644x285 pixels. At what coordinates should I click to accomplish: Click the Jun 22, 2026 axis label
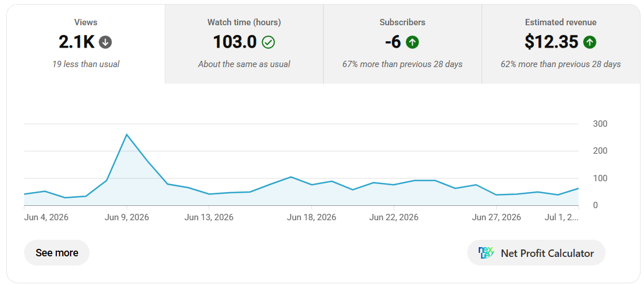[x=394, y=217]
